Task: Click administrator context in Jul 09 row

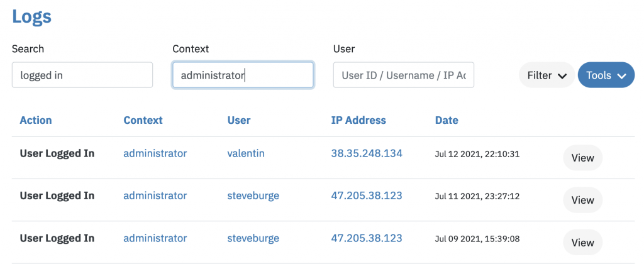Action: tap(155, 238)
